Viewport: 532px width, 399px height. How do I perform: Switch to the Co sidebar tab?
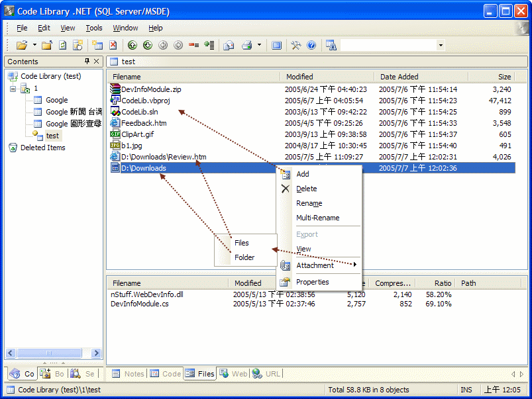point(22,374)
